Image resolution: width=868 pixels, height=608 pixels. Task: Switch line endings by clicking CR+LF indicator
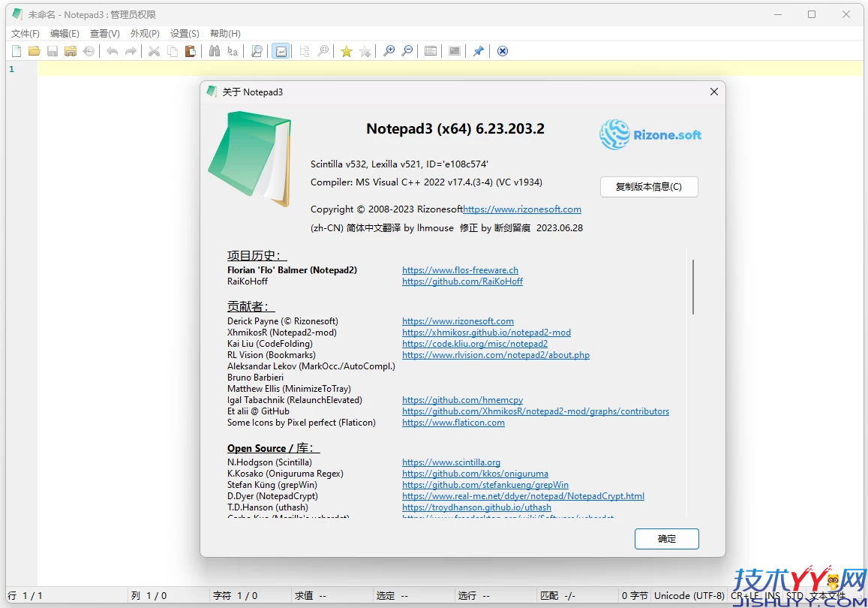tap(745, 595)
